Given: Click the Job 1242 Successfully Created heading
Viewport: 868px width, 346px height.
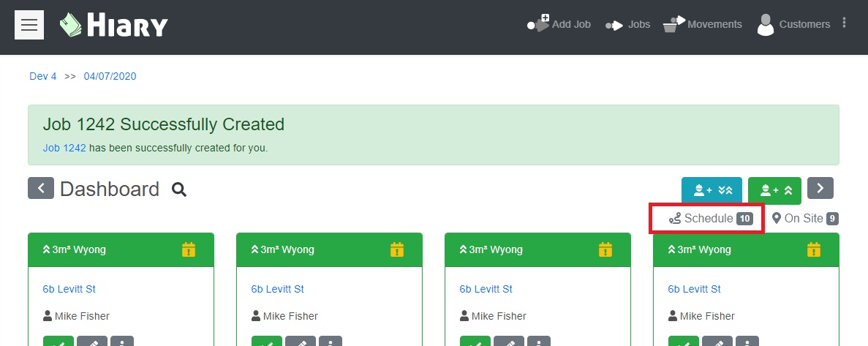Looking at the screenshot, I should (x=163, y=124).
